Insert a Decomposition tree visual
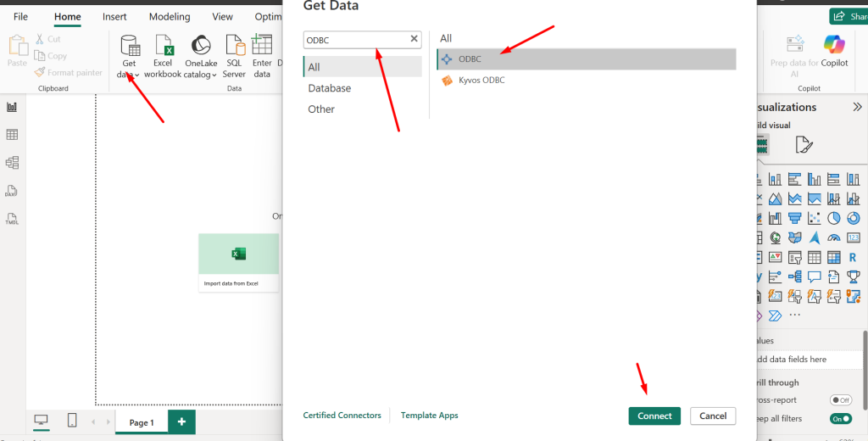 (794, 276)
